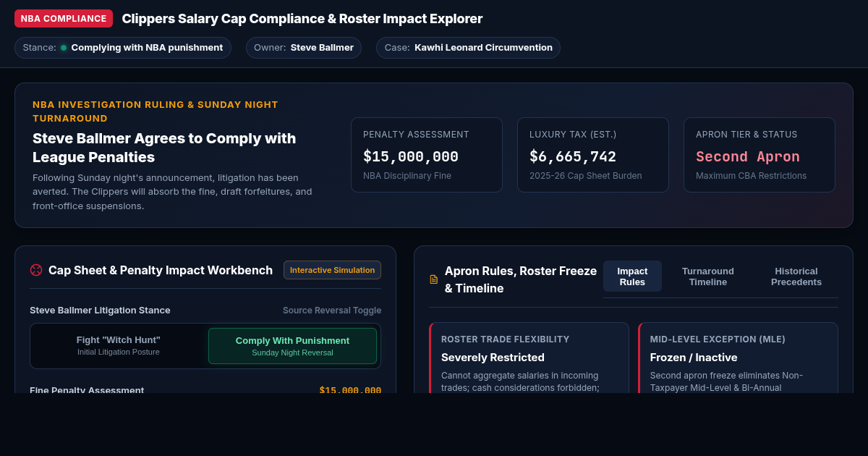Switch to the Turnaround Timeline tab

coord(708,276)
